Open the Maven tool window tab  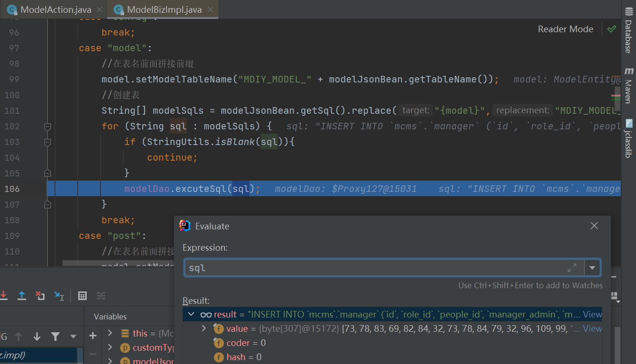coord(628,85)
